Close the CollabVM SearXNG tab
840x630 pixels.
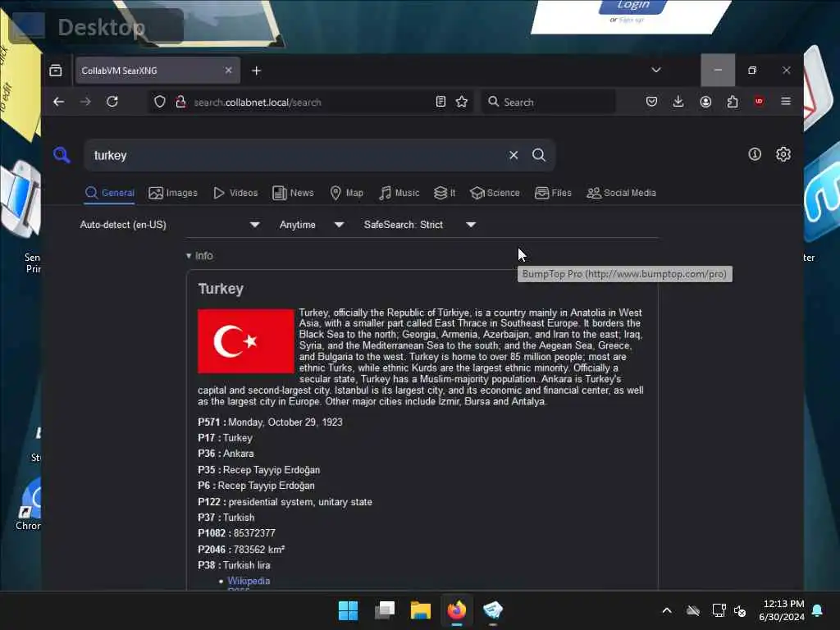tap(229, 71)
